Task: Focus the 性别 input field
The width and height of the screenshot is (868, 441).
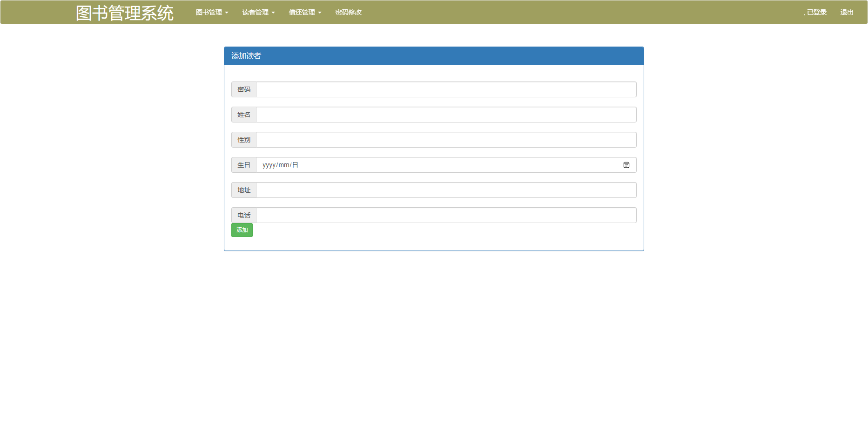Action: tap(446, 140)
